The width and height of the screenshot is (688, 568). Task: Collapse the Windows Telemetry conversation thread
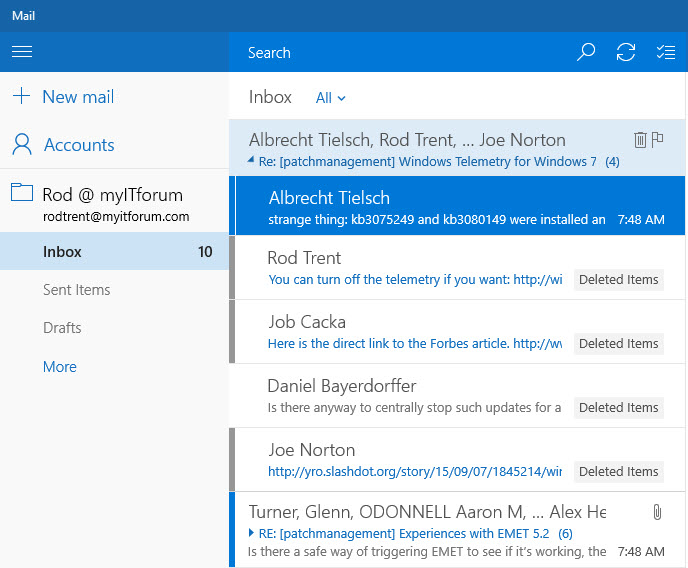click(x=253, y=162)
